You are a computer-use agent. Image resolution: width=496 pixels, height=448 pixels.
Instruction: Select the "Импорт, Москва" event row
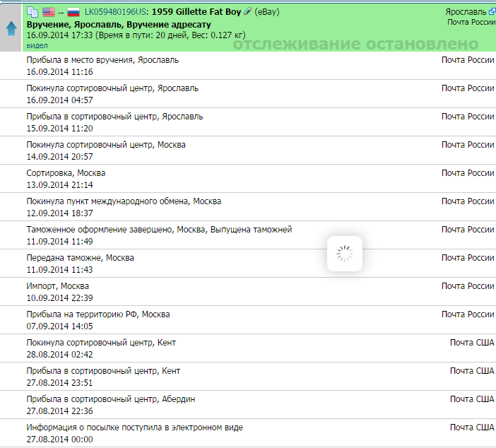tap(57, 286)
